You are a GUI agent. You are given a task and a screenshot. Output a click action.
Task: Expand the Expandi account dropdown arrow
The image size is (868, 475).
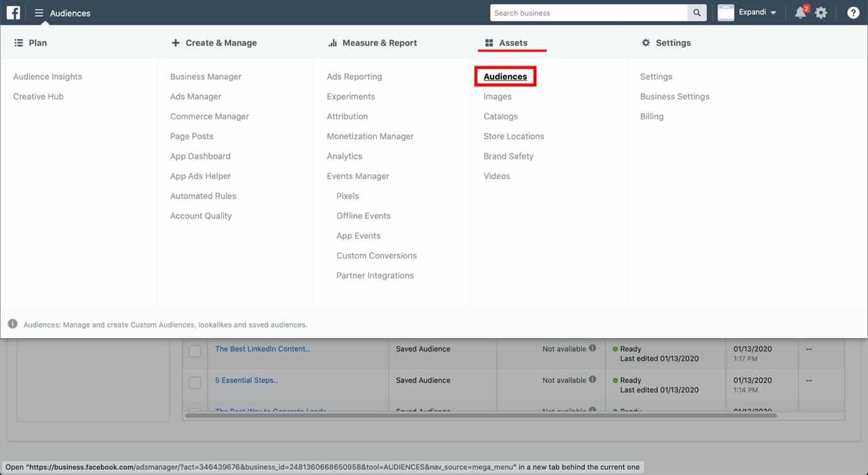(x=773, y=13)
